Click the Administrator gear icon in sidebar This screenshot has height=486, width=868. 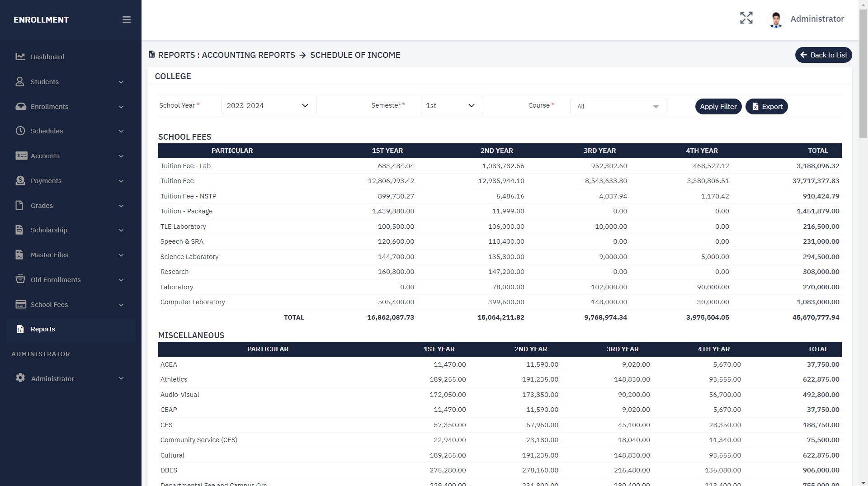click(20, 378)
